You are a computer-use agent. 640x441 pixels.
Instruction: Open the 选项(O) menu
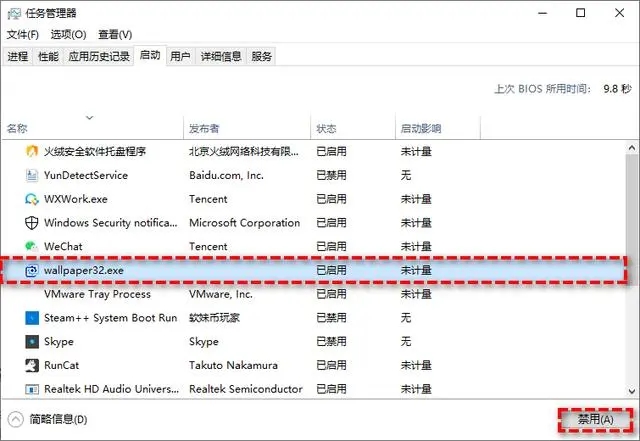coord(68,34)
